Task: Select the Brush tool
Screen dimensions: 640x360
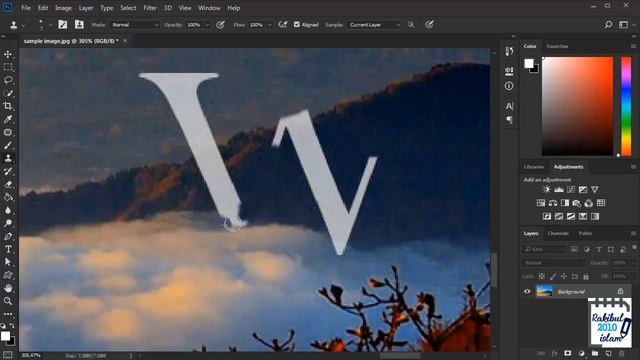Action: coord(8,145)
